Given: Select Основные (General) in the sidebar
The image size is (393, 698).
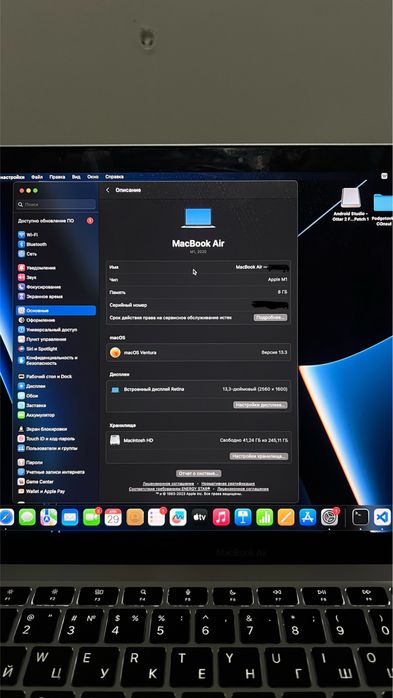Looking at the screenshot, I should [x=56, y=311].
